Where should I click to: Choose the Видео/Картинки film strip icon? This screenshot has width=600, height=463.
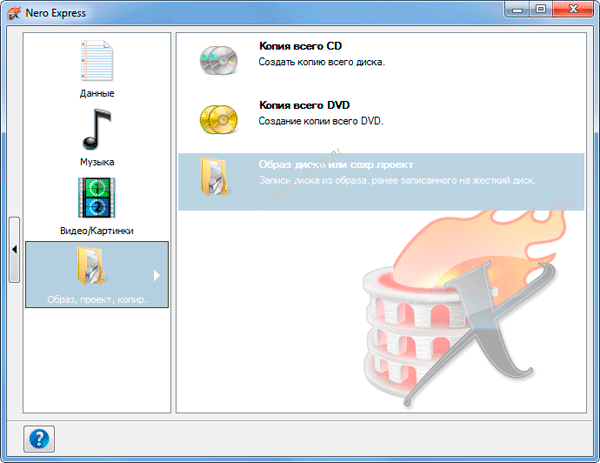click(97, 197)
